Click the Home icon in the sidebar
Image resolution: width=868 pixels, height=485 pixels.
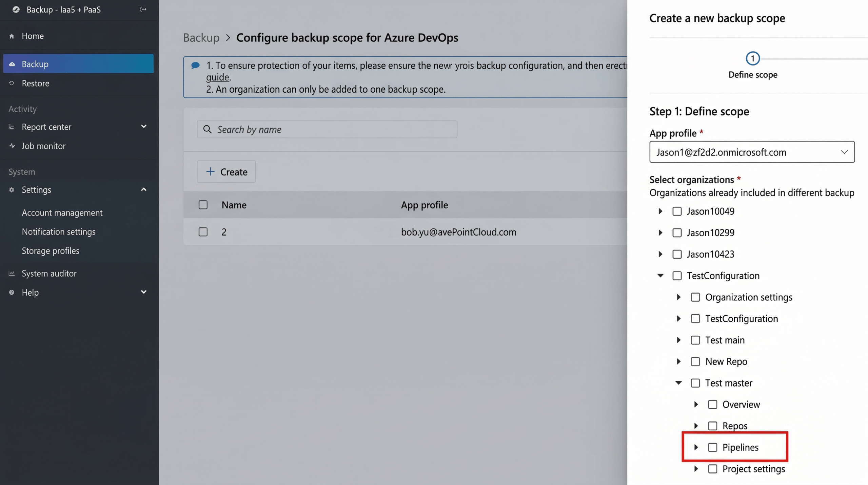[x=12, y=36]
